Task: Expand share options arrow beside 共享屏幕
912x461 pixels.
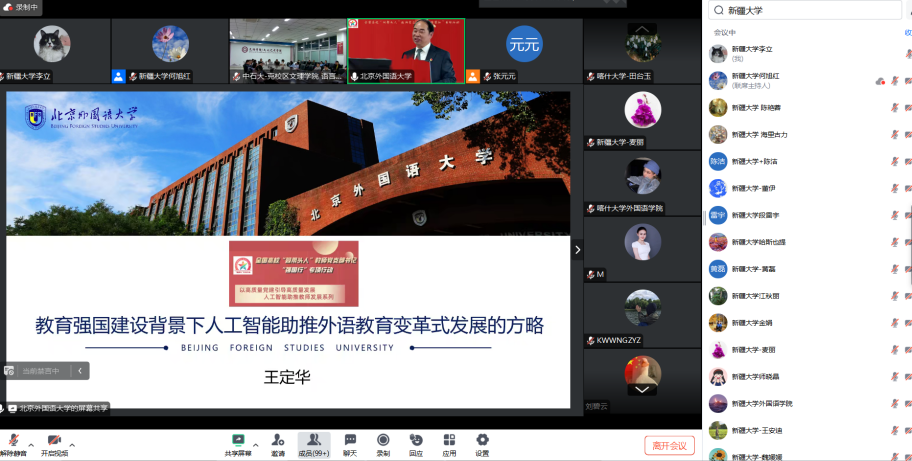Action: [x=255, y=445]
